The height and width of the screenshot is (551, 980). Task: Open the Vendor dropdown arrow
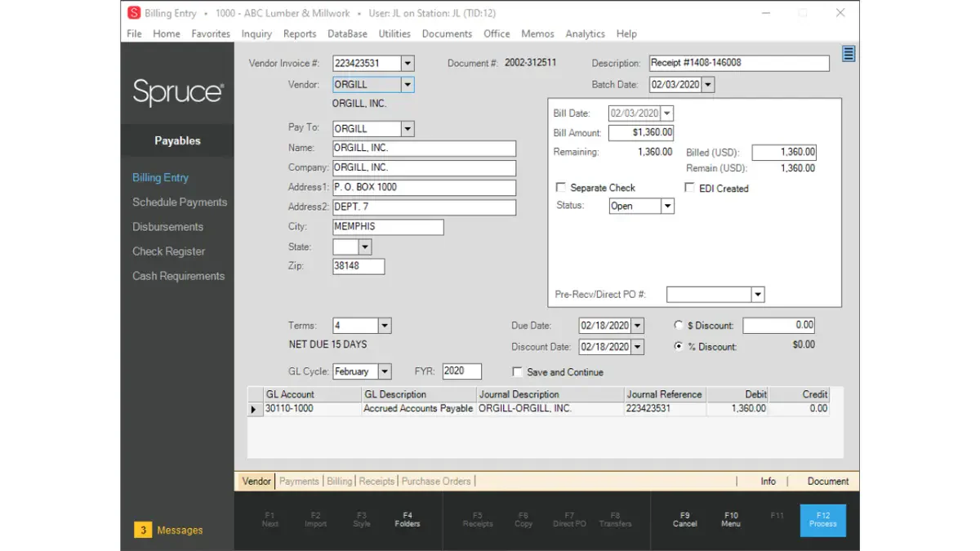(x=408, y=85)
